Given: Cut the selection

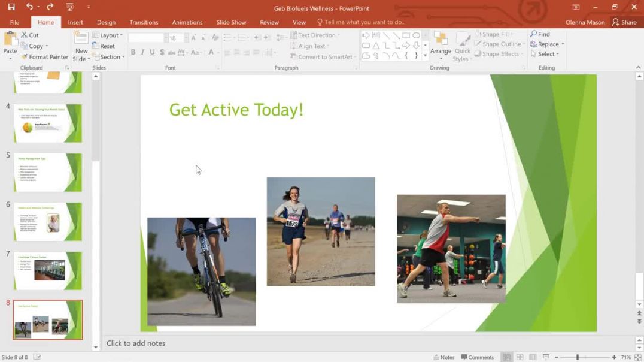Looking at the screenshot, I should point(30,35).
